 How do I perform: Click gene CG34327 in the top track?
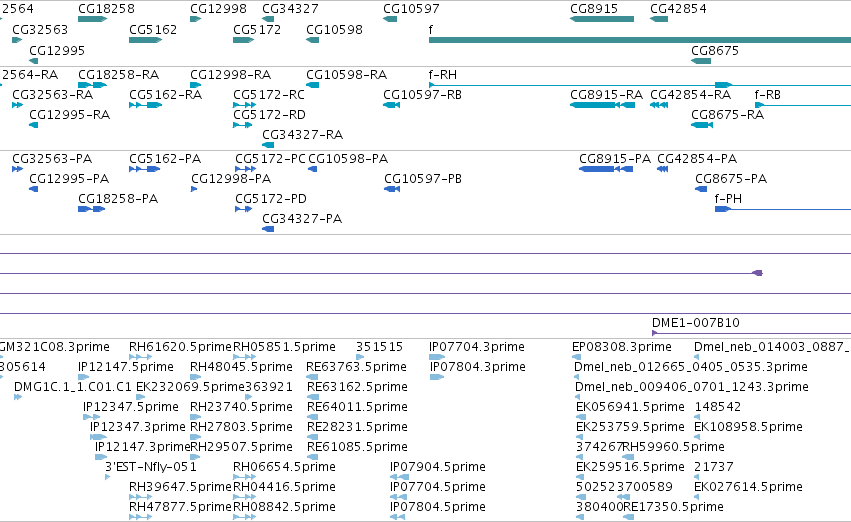coord(290,9)
